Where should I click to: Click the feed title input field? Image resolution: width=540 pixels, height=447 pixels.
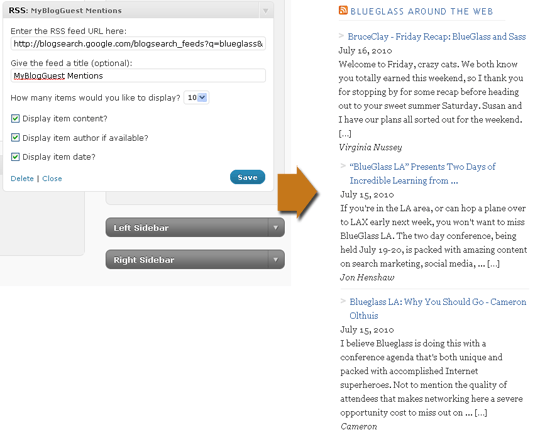[x=138, y=76]
